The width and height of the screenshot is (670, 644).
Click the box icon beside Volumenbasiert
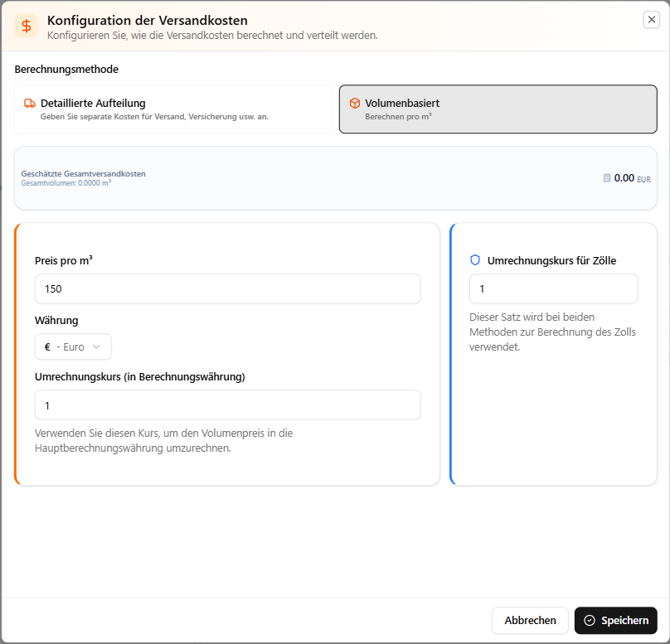pos(355,104)
